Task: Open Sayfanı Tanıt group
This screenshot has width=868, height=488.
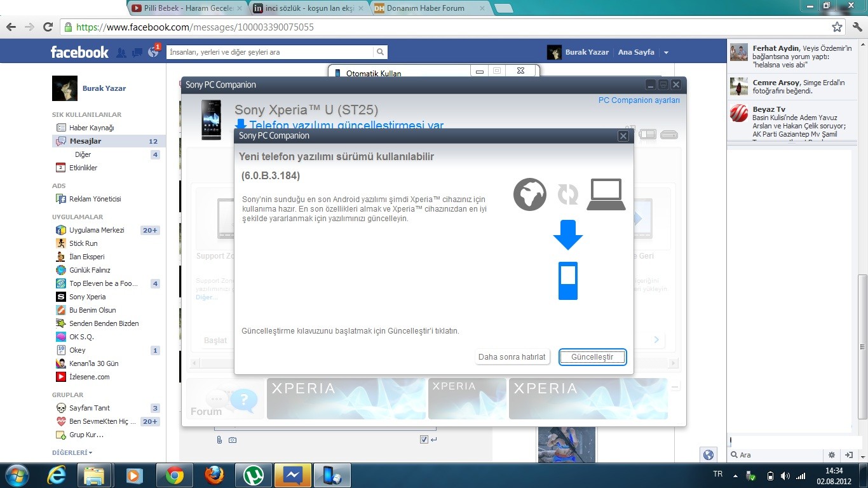Action: [90, 408]
